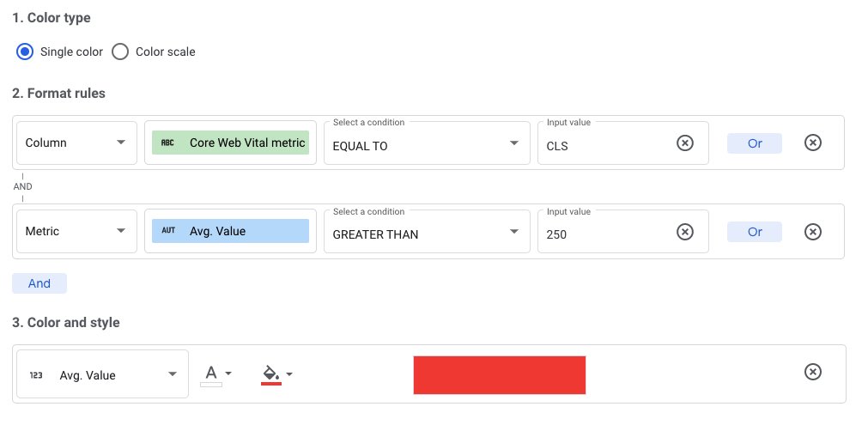Expand the GREATER THAN condition dropdown
This screenshot has width=868, height=425.
pos(426,232)
